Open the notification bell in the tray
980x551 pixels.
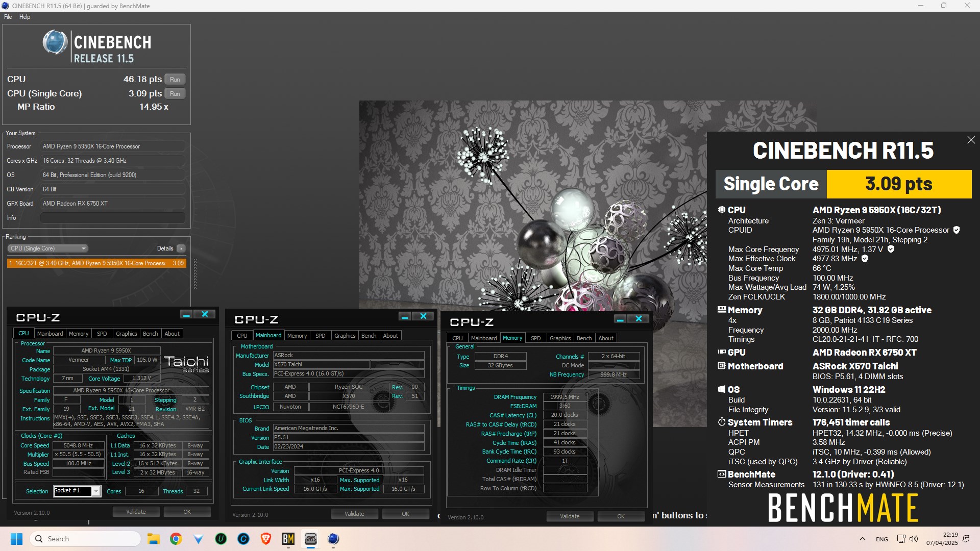[966, 539]
